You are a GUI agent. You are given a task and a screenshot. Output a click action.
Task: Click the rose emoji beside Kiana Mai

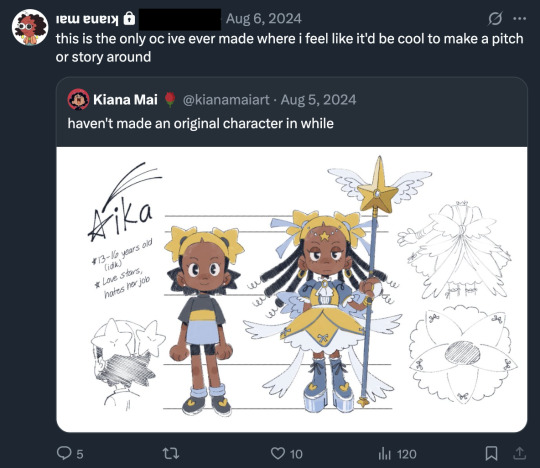tap(170, 100)
